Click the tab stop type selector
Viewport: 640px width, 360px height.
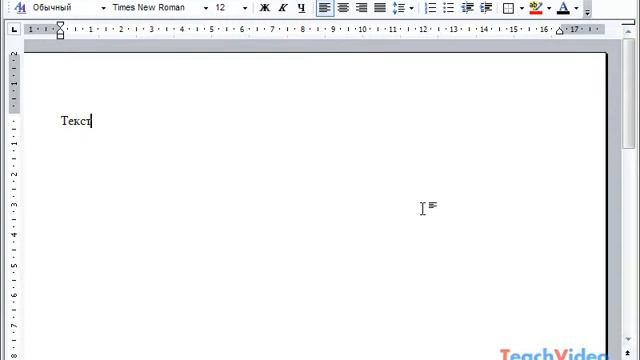[x=14, y=29]
